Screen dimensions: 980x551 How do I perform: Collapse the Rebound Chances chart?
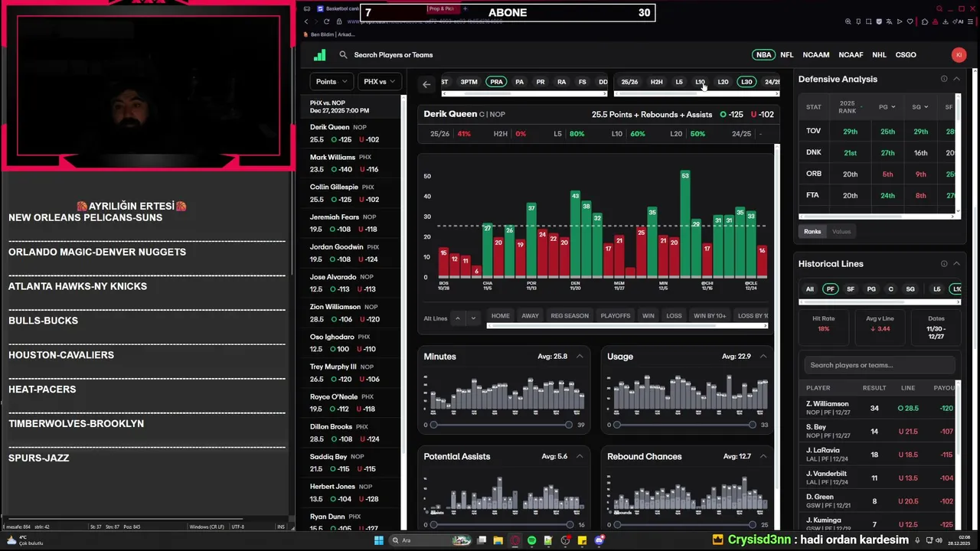[763, 456]
